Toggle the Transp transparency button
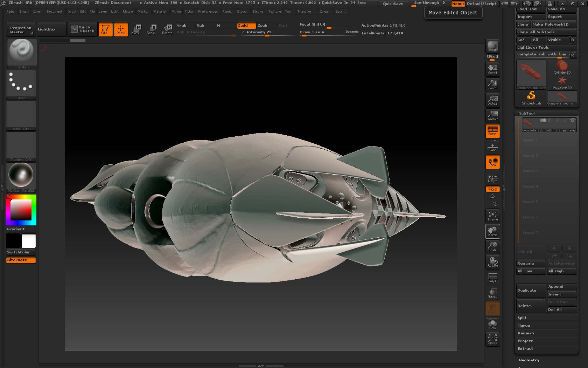588x368 pixels. [x=492, y=293]
